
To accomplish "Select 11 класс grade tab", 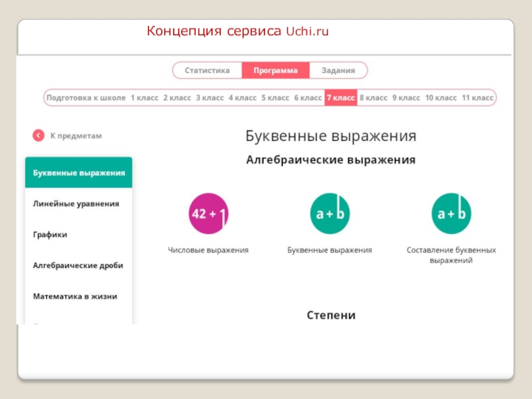I will point(477,98).
